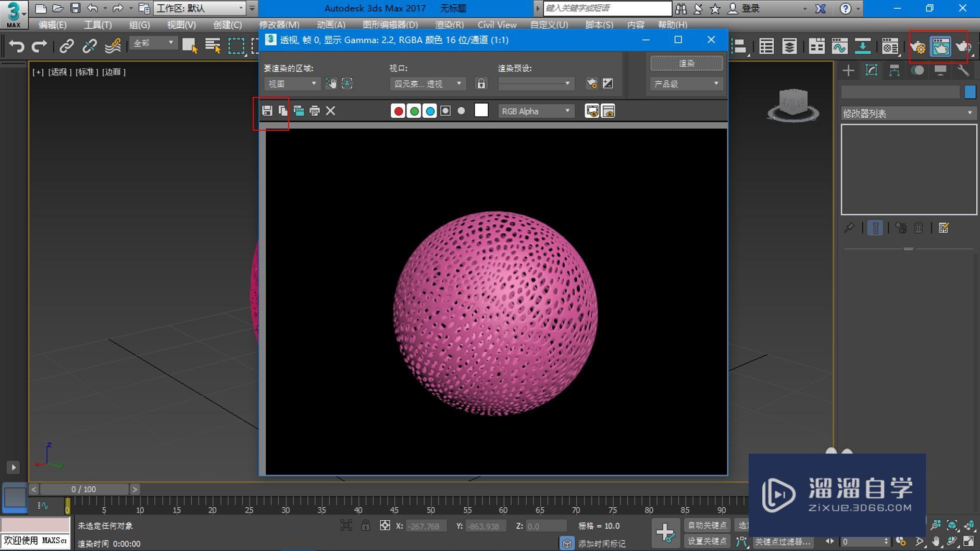Select the Bind to Space Warp tool
Viewport: 980px width, 551px height.
(113, 46)
